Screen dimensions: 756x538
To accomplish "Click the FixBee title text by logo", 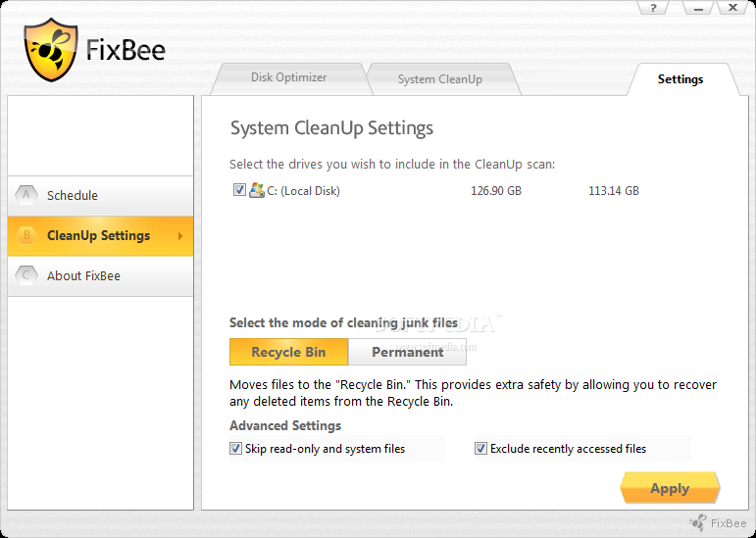I will coord(126,50).
